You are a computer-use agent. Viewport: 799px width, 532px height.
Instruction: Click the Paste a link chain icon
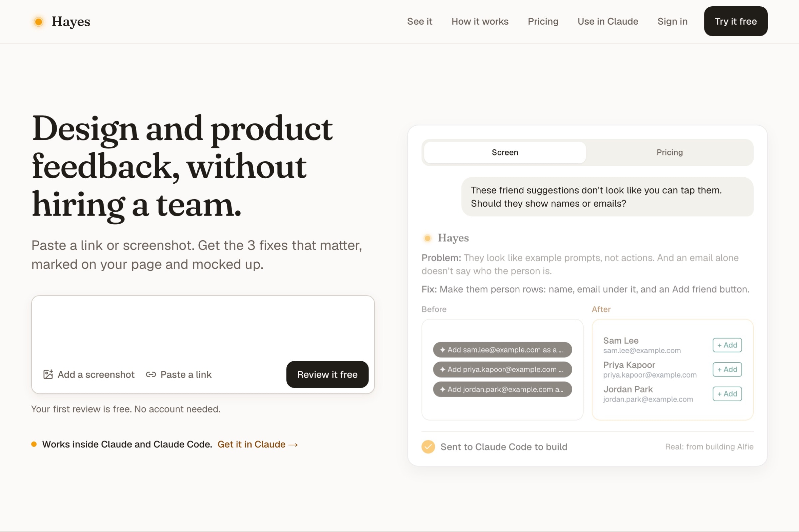click(x=151, y=374)
